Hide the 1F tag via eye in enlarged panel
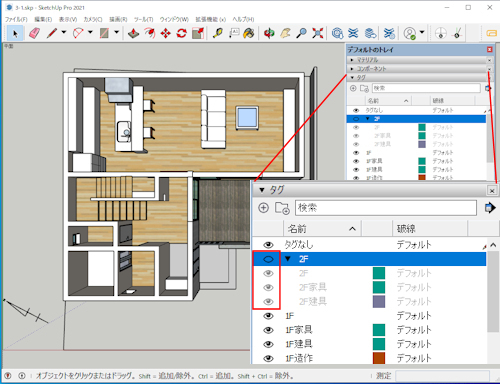The height and width of the screenshot is (384, 500). (268, 316)
